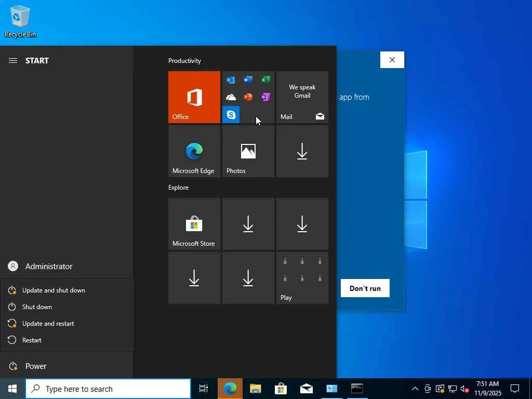Open Microsoft Edge from the taskbar

230,389
